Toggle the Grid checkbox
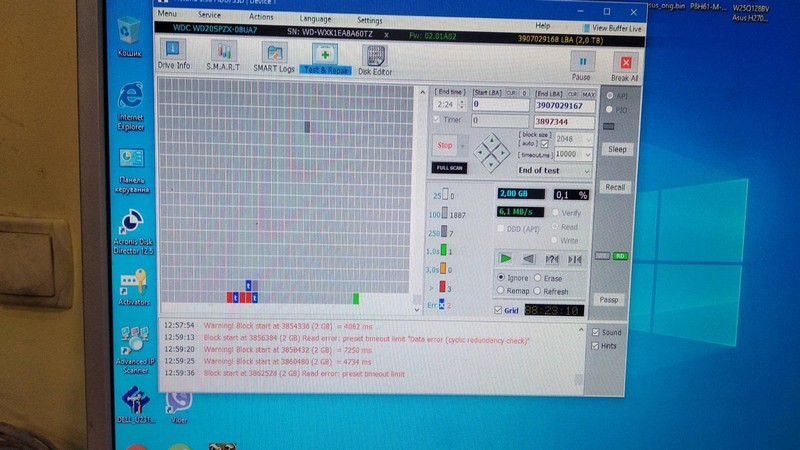Image resolution: width=800 pixels, height=450 pixels. (500, 311)
